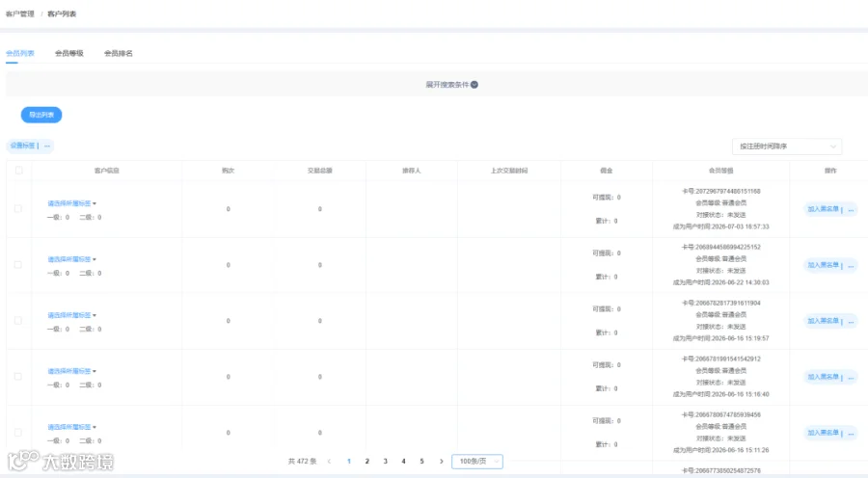Click the 客户管理 breadcrumb

click(x=20, y=13)
